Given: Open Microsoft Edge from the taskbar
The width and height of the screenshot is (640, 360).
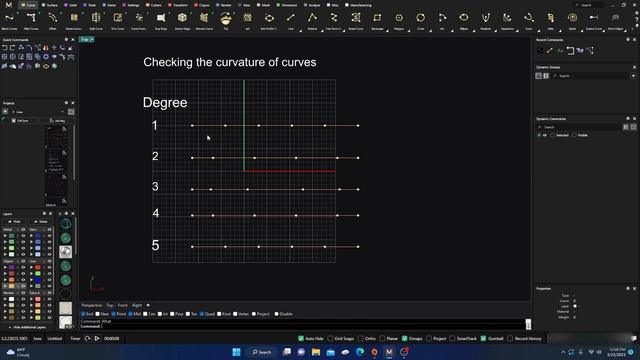Looking at the screenshot, I should coord(360,352).
